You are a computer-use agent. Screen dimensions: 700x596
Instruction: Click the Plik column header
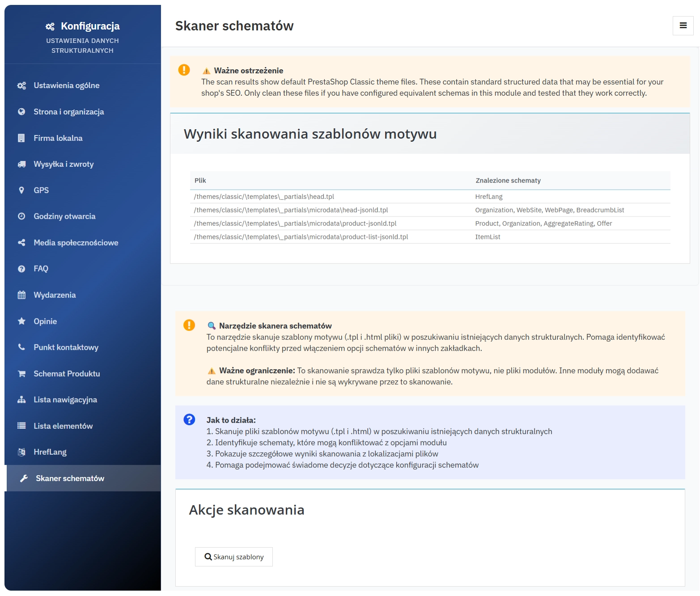pyautogui.click(x=200, y=181)
